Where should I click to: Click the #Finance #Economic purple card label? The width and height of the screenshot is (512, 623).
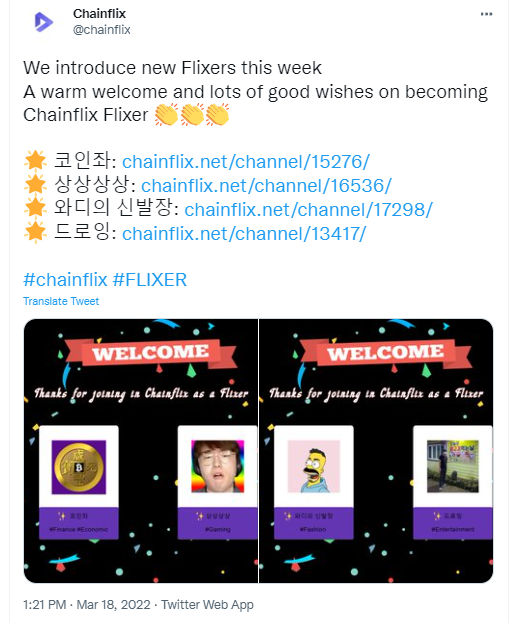(79, 529)
